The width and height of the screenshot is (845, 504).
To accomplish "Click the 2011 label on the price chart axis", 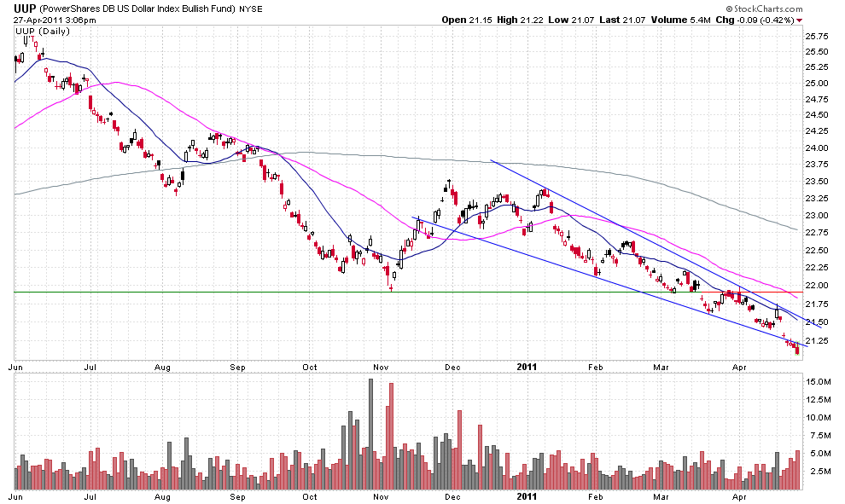I will point(525,366).
